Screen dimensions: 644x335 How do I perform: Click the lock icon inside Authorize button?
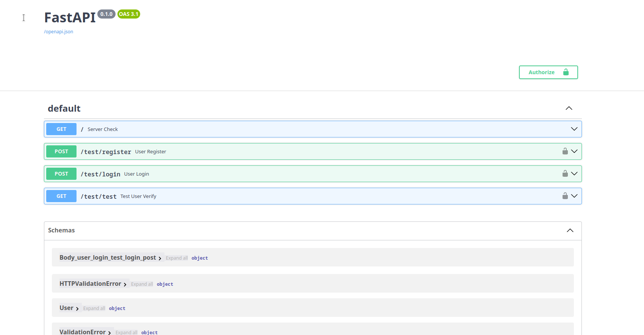[566, 72]
